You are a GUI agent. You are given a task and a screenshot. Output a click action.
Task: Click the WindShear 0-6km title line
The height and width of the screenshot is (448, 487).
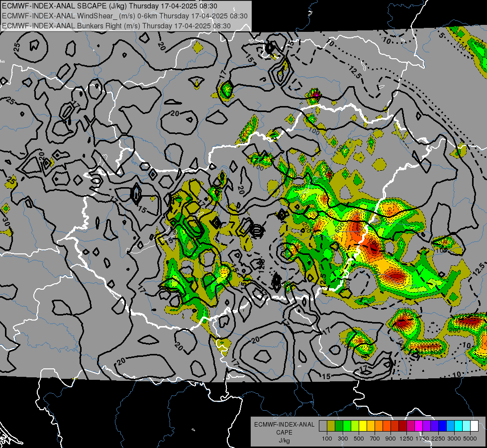125,16
